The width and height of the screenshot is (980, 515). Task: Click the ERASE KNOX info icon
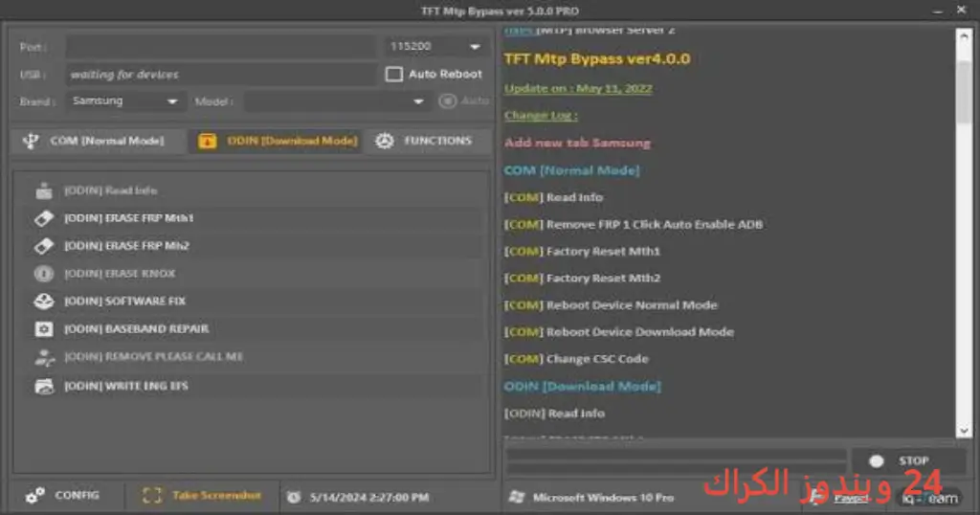tap(44, 273)
